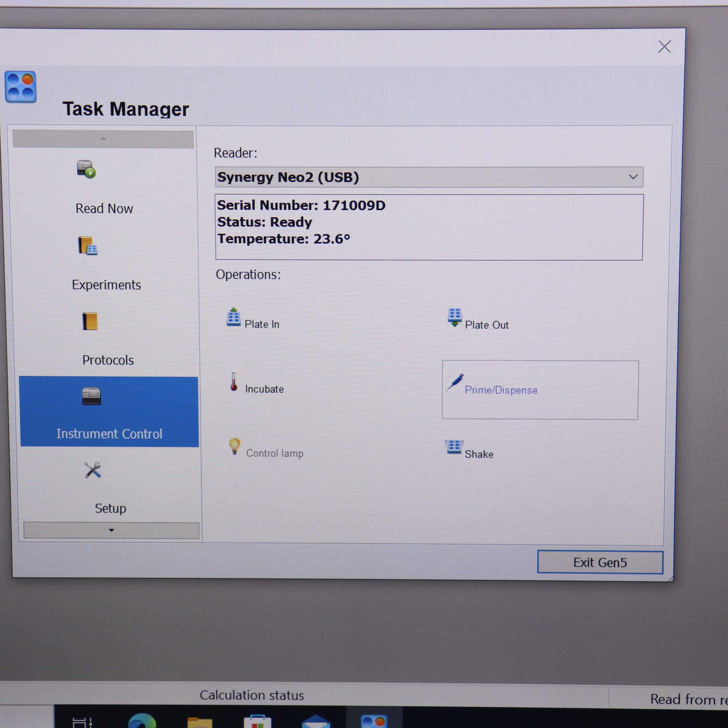Image resolution: width=728 pixels, height=728 pixels.
Task: Click the Experiments icon
Action: click(x=87, y=246)
